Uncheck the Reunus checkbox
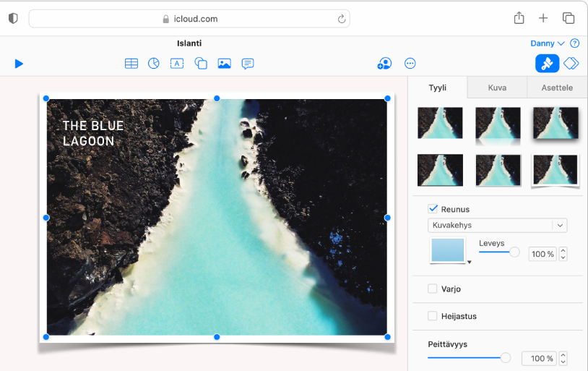The width and height of the screenshot is (588, 371). click(433, 209)
